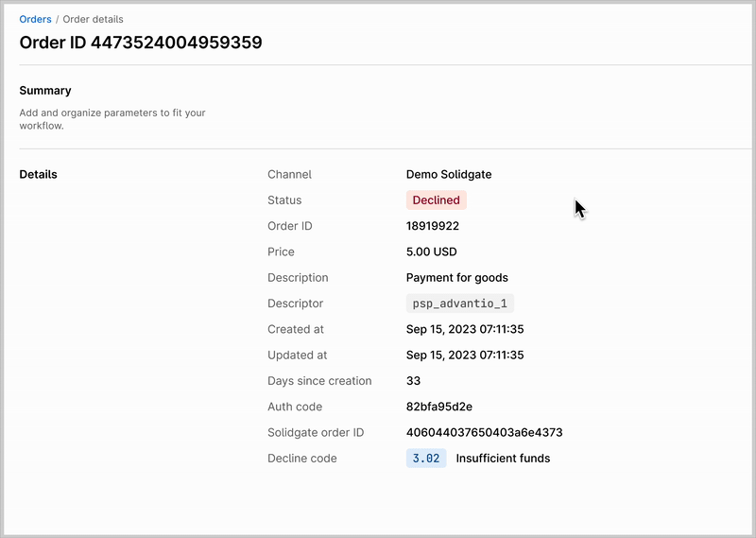Screen dimensions: 756x538
Task: Click the Details section heading
Action: point(38,174)
